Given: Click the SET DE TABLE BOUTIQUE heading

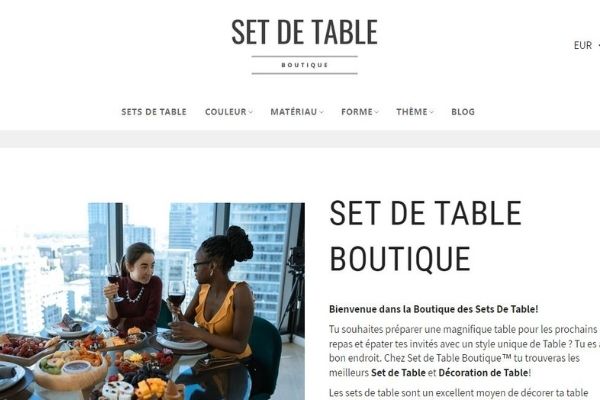Looking at the screenshot, I should (426, 236).
